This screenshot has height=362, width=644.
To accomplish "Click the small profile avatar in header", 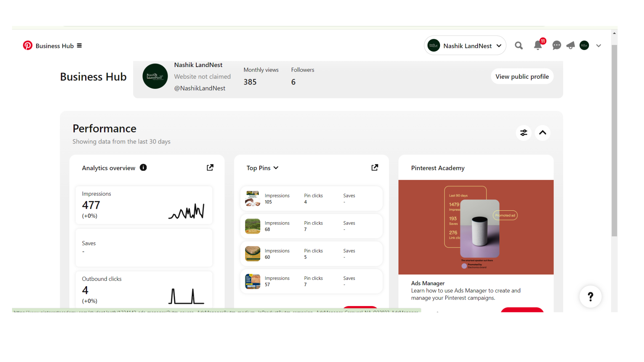I will [x=584, y=45].
